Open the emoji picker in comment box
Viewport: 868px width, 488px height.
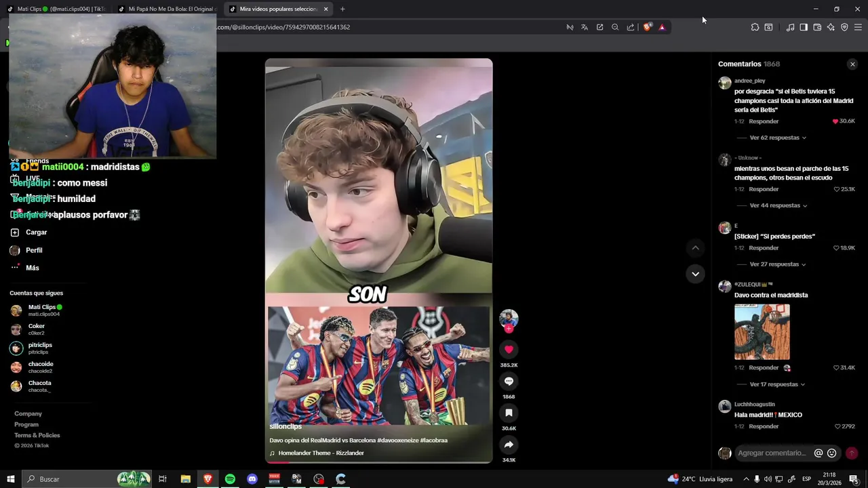(832, 453)
